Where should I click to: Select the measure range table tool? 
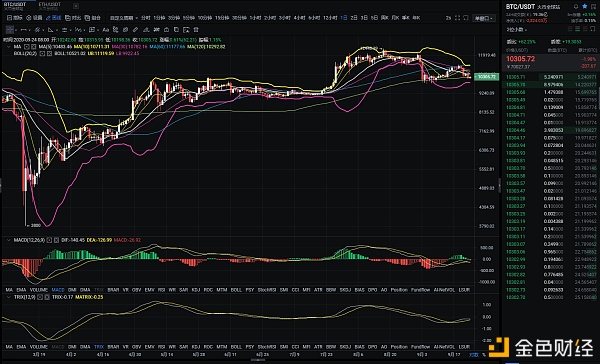click(x=92, y=29)
